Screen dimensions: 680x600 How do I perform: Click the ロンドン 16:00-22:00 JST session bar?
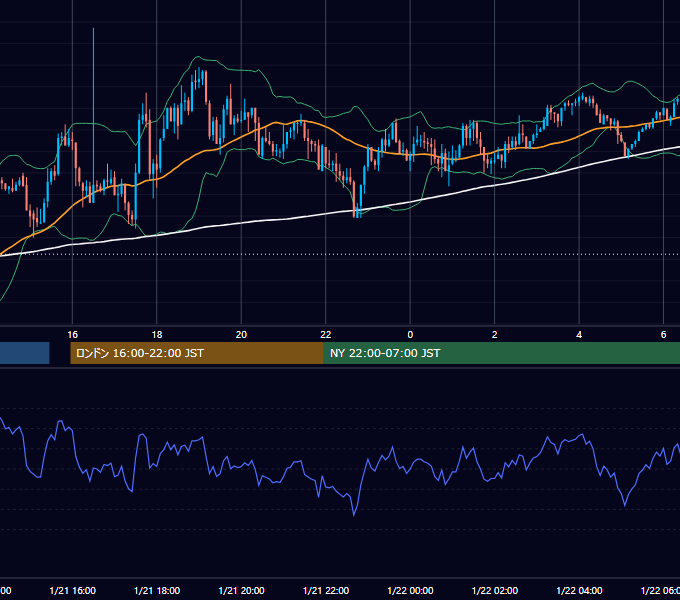click(x=197, y=353)
